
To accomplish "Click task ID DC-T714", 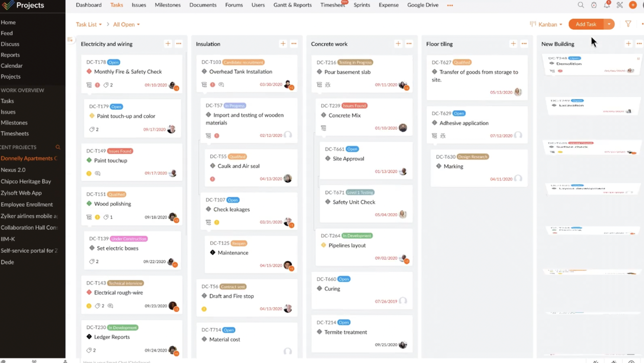I will click(211, 330).
